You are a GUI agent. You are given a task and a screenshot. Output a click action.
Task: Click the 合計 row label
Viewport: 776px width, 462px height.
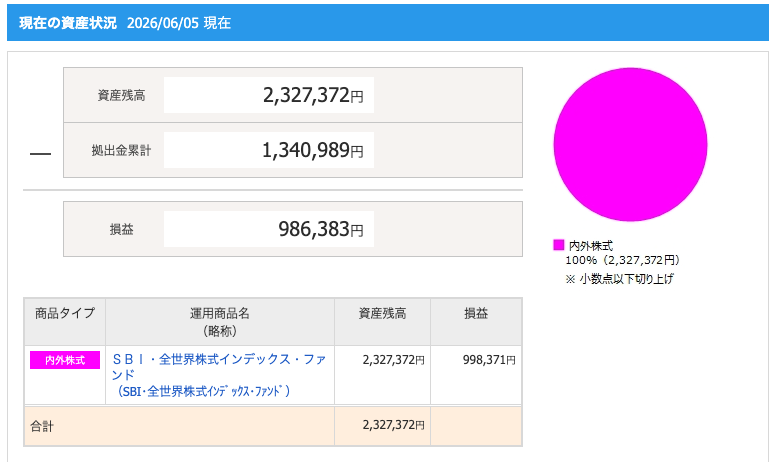(x=42, y=426)
